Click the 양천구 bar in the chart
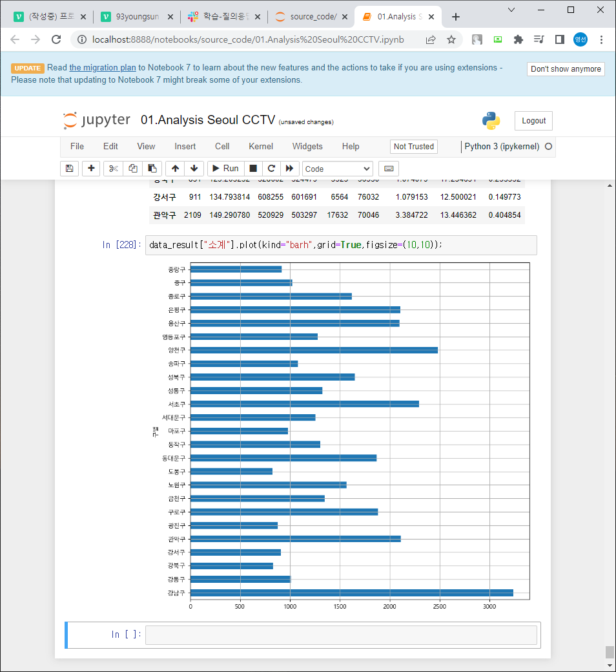This screenshot has width=616, height=672. pyautogui.click(x=314, y=350)
